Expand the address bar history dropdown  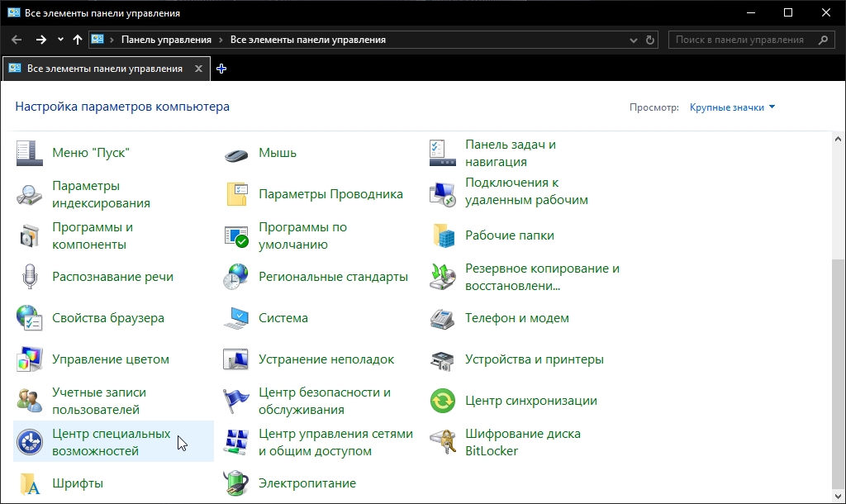point(634,40)
